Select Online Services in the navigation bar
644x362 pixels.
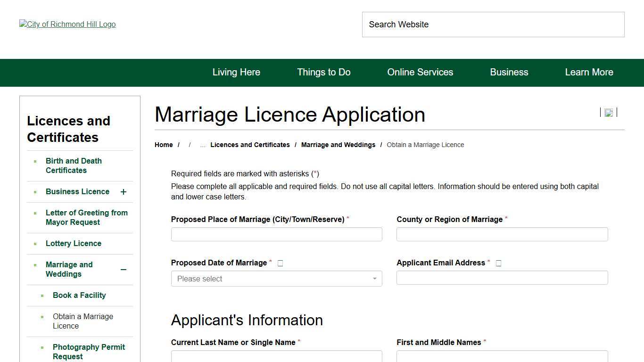[420, 72]
